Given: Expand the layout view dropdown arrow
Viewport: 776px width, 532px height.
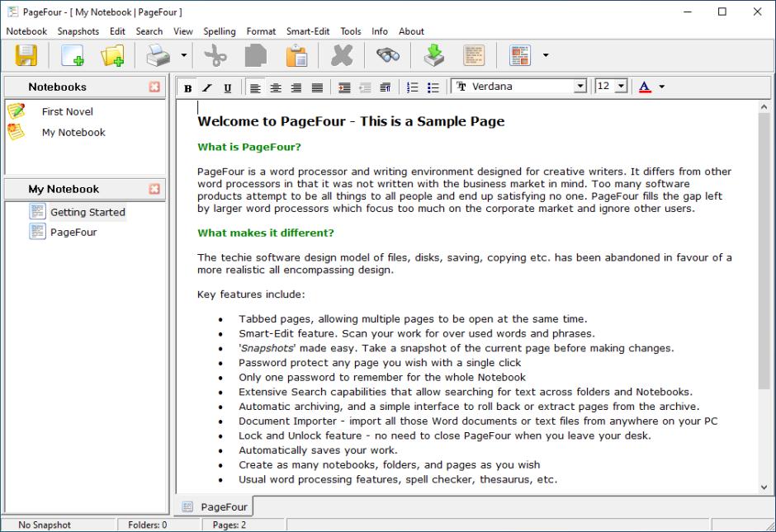Looking at the screenshot, I should [546, 55].
